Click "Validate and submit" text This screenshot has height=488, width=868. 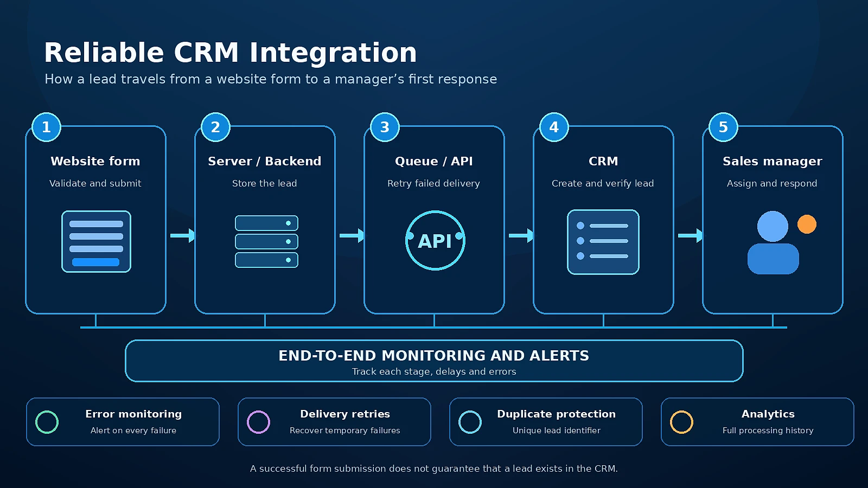[95, 183]
